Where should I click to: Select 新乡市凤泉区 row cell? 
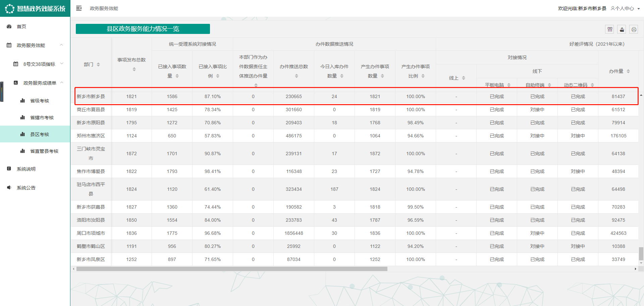91,259
